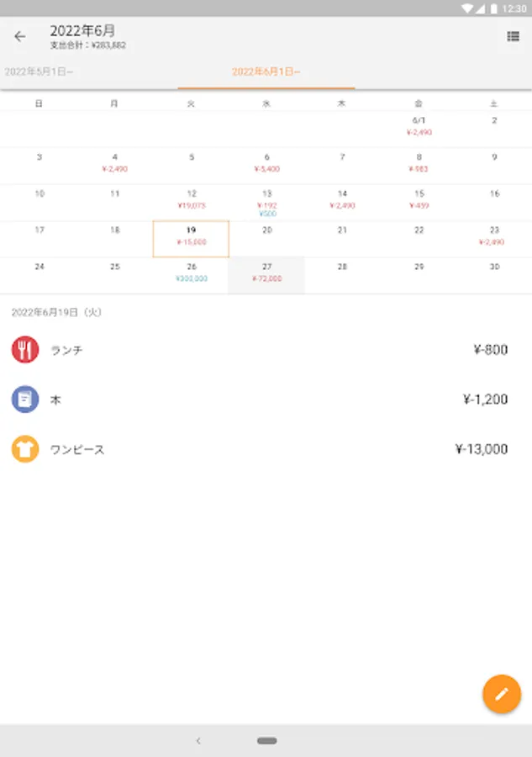This screenshot has height=757, width=532.
Task: Select June 27 showing ¥-72,000
Action: [266, 275]
